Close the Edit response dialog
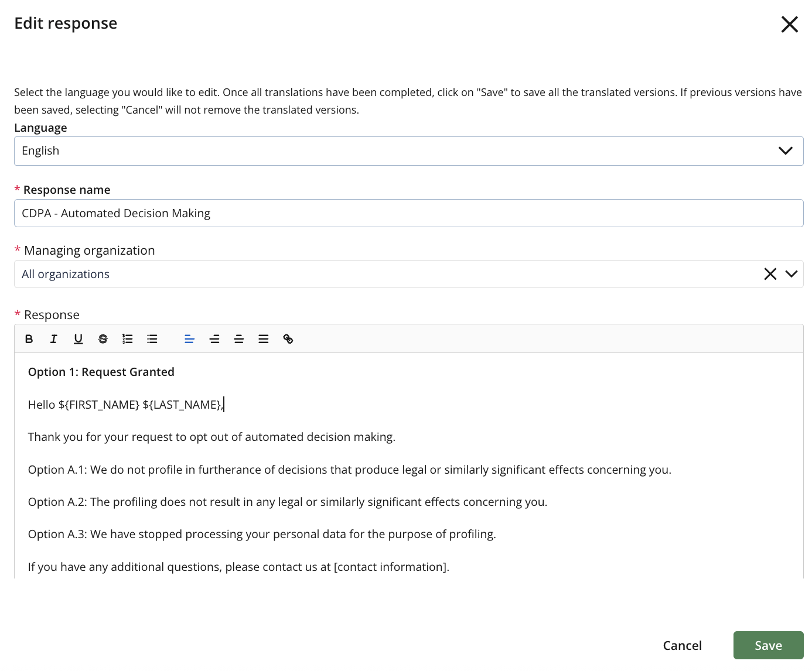Screen dimensions: 812x671 pyautogui.click(x=789, y=24)
